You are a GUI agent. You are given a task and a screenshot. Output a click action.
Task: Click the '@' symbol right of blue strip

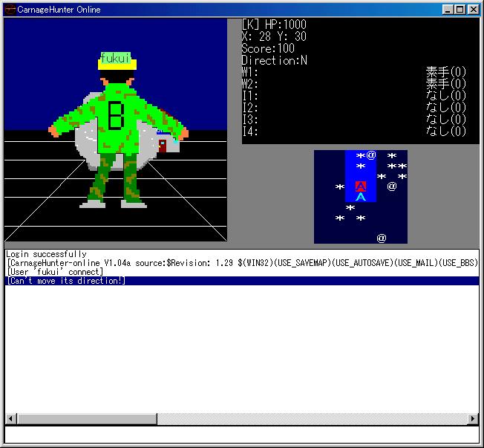tap(392, 186)
